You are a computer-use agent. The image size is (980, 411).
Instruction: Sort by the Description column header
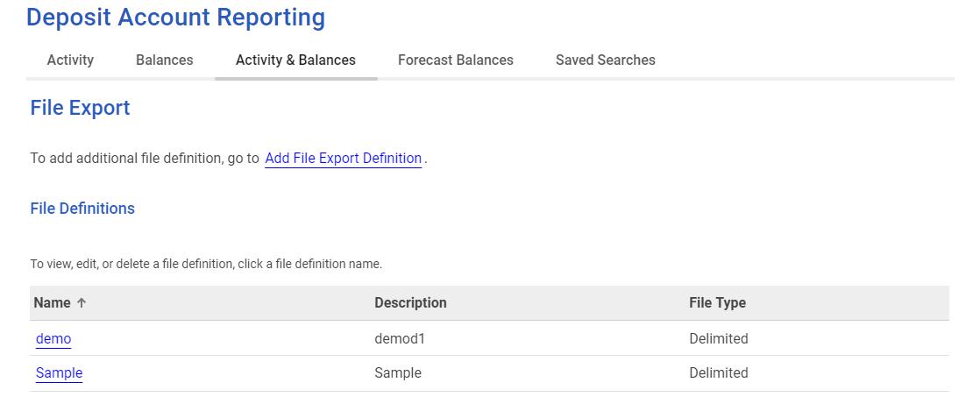[410, 303]
